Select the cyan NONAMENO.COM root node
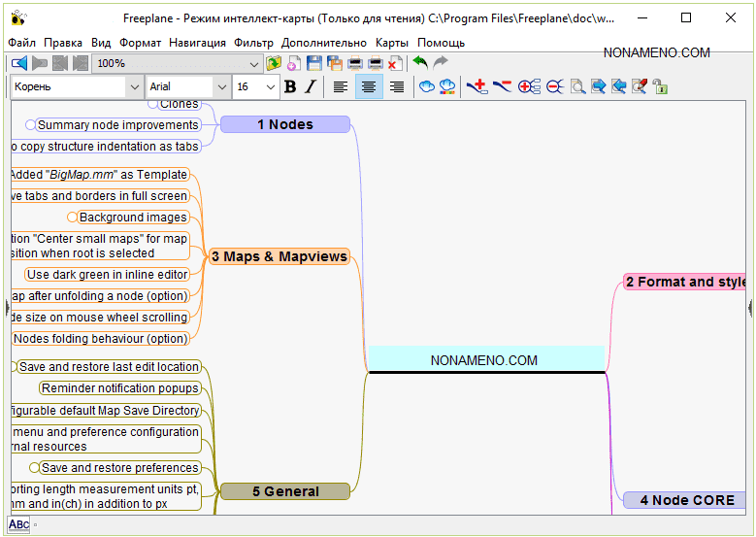Image resolution: width=756 pixels, height=537 pixels. 485,359
